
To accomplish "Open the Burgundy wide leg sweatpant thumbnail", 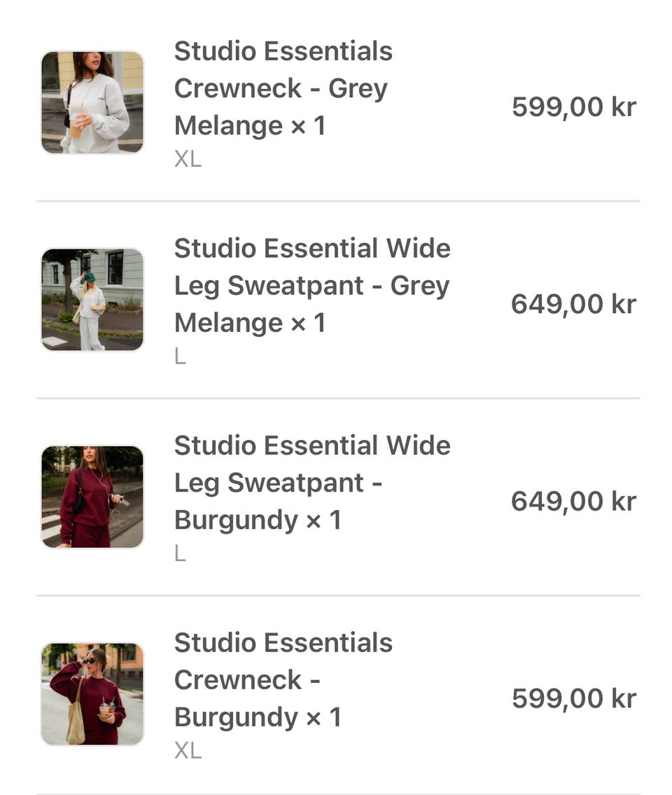I will coord(92,497).
